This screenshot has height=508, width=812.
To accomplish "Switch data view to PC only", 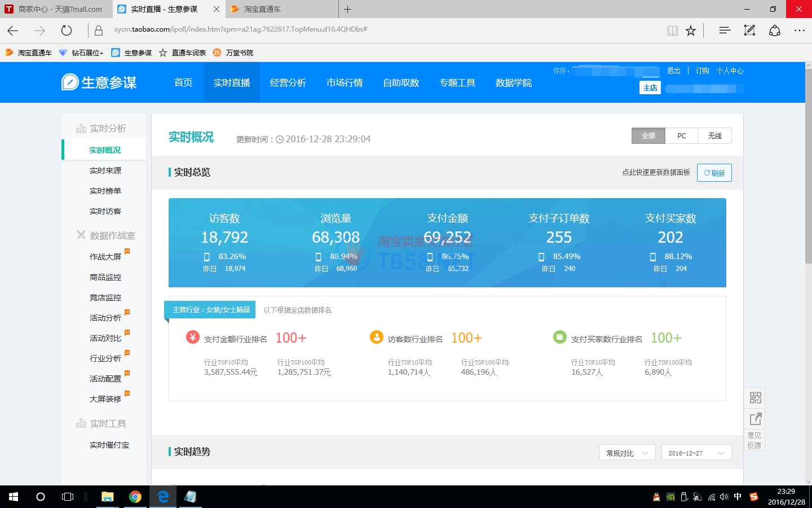I will (682, 136).
